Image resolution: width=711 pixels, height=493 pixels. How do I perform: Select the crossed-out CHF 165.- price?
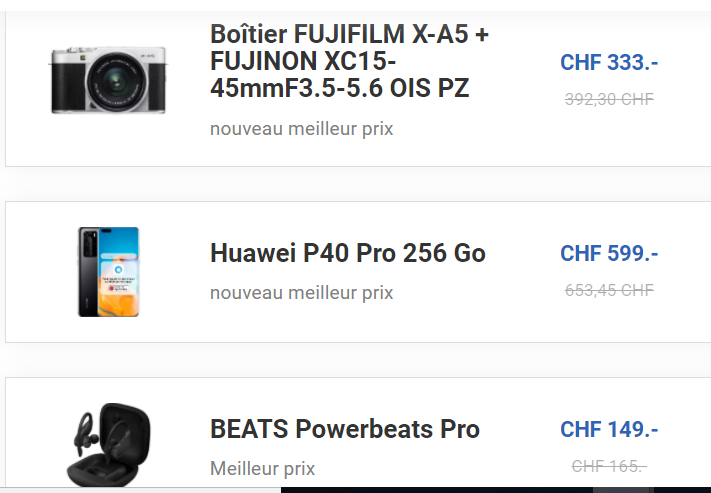coord(609,466)
